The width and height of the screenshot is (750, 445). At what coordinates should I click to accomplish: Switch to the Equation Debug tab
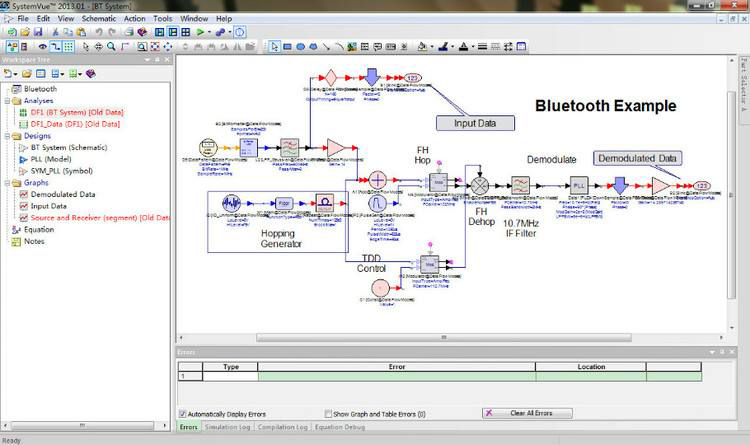pos(340,427)
